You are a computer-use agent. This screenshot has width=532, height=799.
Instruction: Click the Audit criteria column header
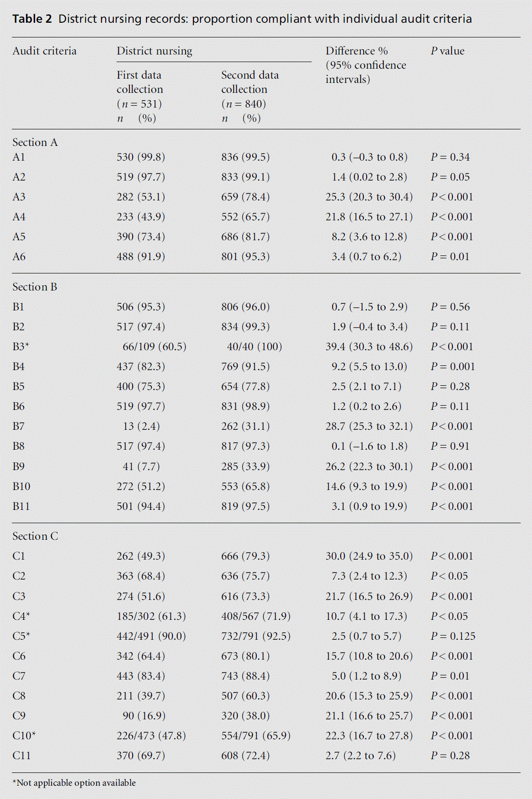(45, 51)
